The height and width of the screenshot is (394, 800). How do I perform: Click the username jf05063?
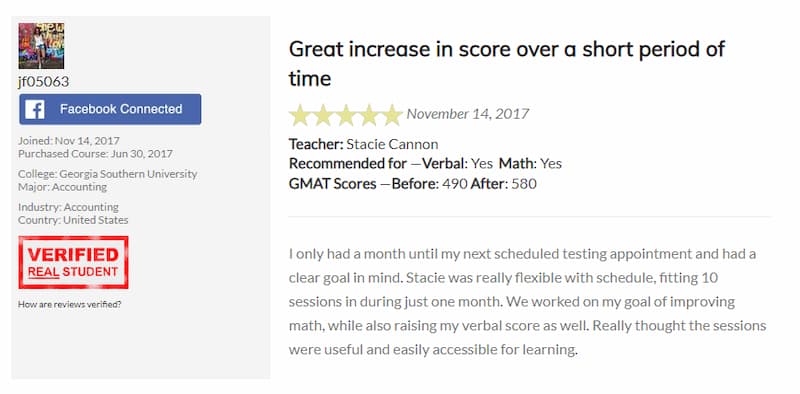coord(43,82)
